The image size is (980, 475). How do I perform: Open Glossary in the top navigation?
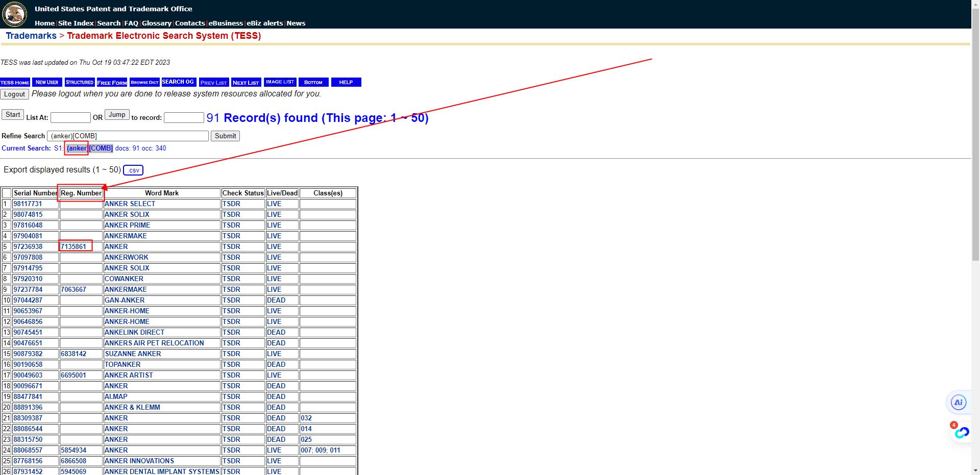pyautogui.click(x=157, y=23)
